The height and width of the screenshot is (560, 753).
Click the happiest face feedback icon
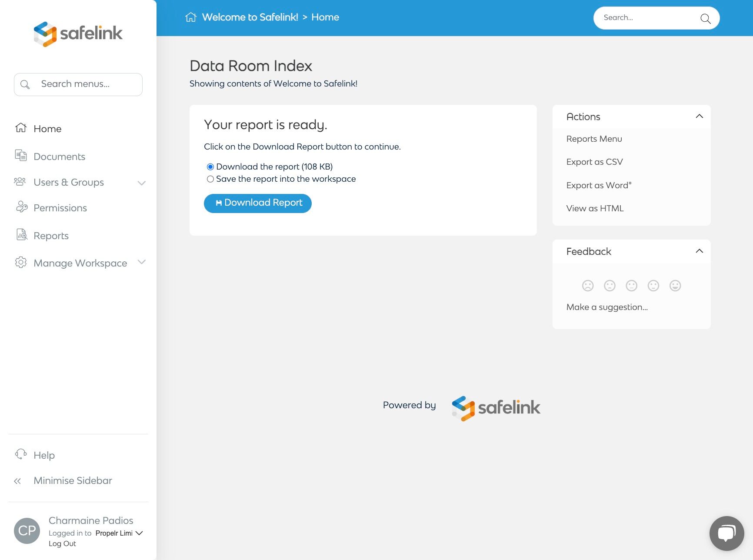(675, 286)
